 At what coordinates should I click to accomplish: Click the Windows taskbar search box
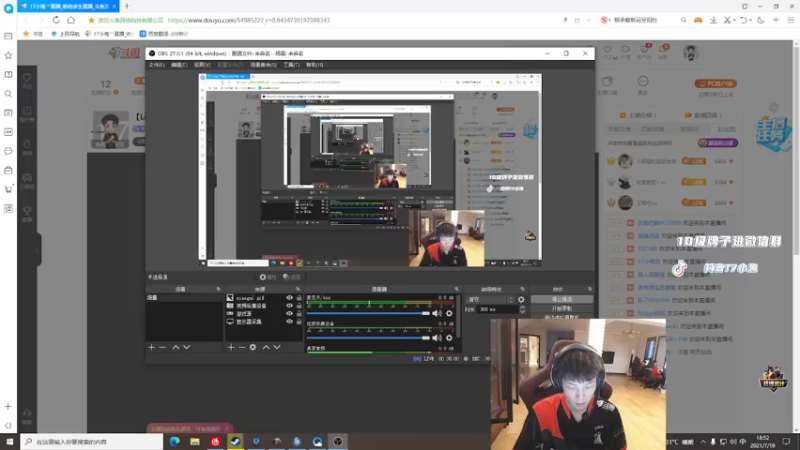coord(92,441)
